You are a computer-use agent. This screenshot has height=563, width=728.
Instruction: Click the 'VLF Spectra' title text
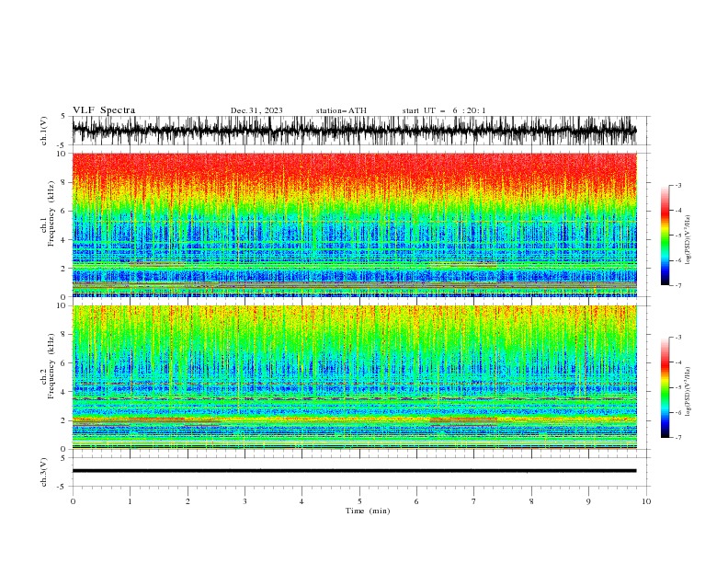(104, 110)
